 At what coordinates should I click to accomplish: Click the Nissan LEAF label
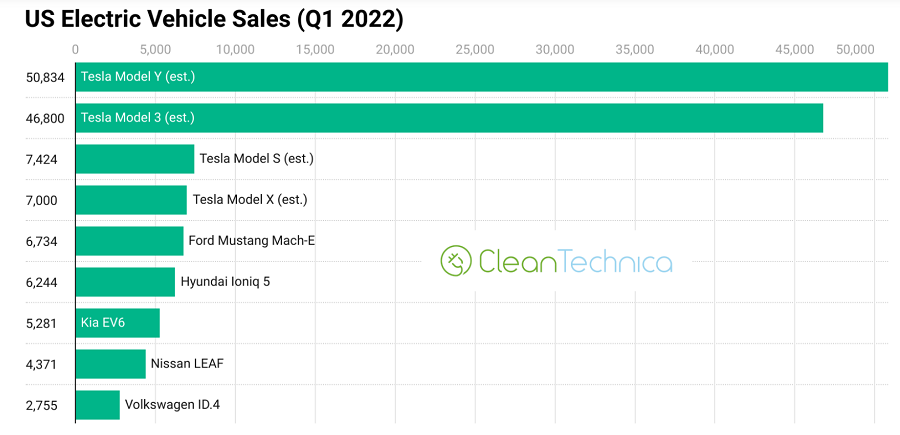pos(187,363)
